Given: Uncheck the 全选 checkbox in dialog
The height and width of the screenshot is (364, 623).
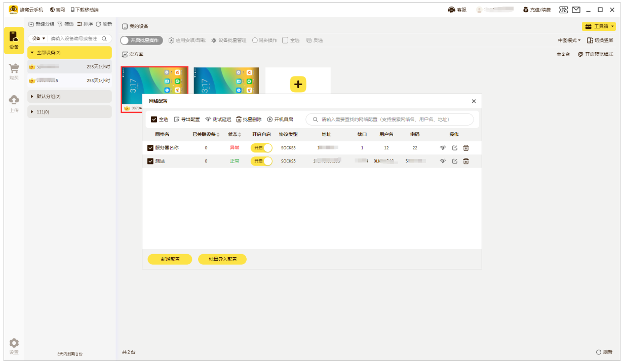Looking at the screenshot, I should pyautogui.click(x=154, y=119).
